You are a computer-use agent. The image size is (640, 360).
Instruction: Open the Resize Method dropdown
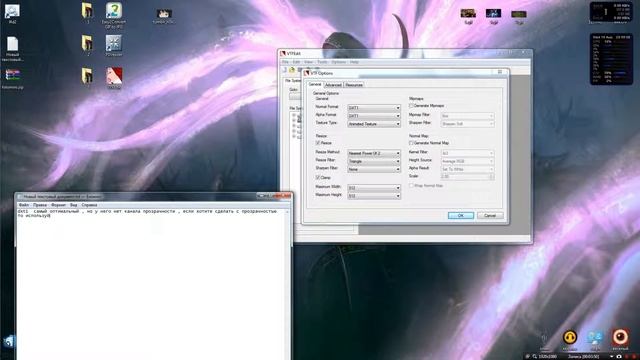pyautogui.click(x=374, y=153)
